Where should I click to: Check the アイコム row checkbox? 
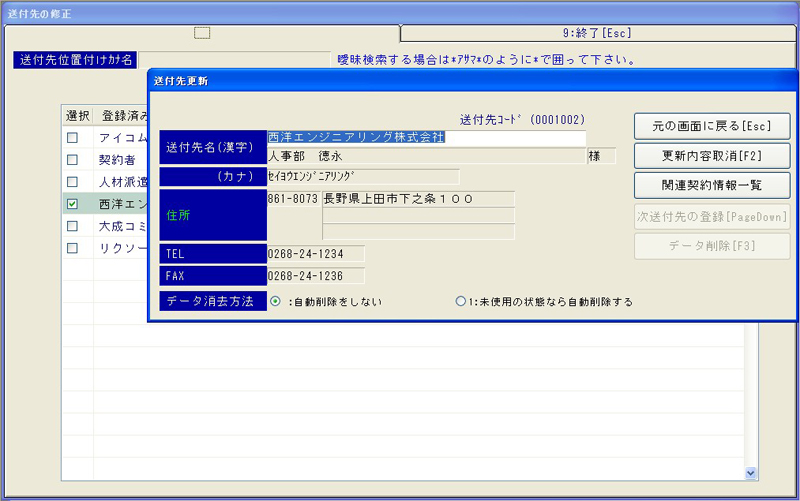coord(72,138)
